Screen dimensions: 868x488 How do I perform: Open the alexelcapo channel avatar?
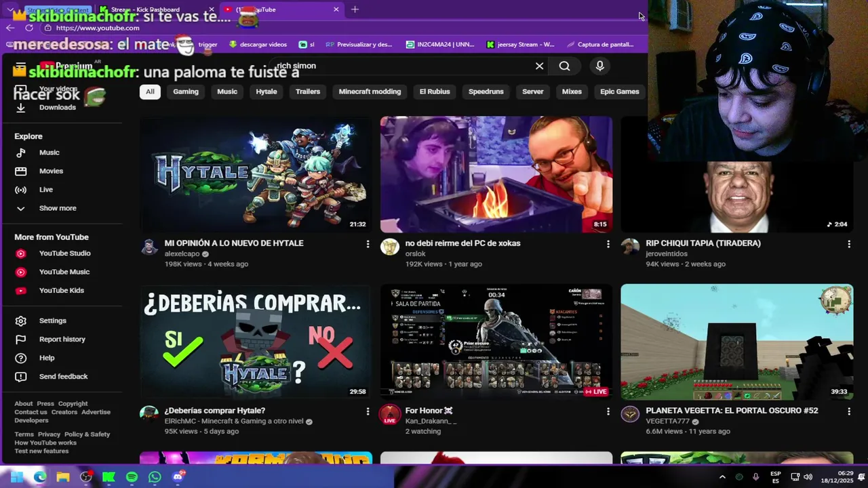pos(149,247)
